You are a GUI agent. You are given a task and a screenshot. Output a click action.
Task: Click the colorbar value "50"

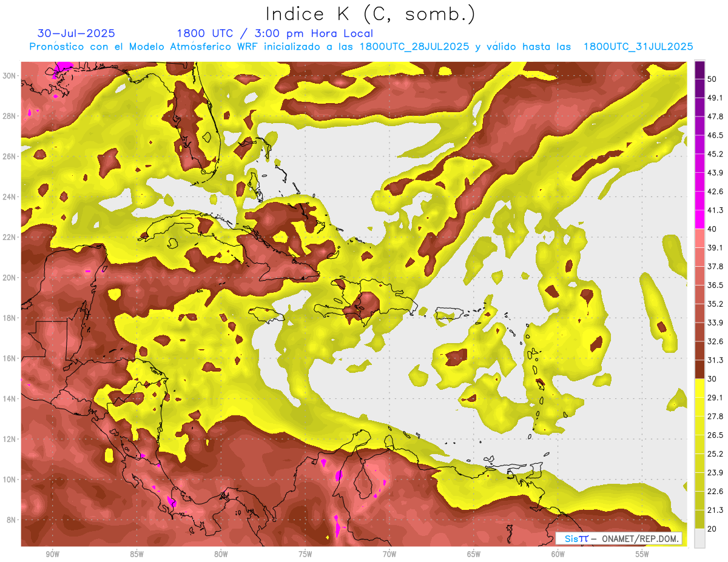(712, 79)
